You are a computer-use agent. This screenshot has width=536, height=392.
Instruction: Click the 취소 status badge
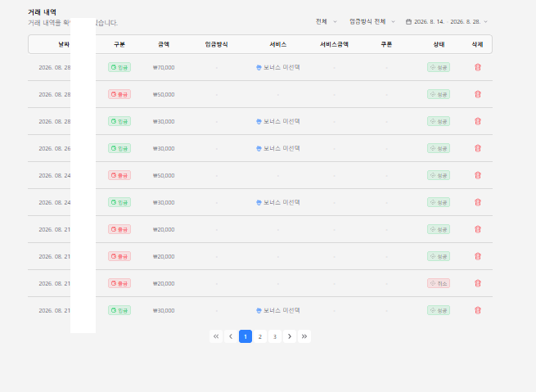(x=439, y=283)
